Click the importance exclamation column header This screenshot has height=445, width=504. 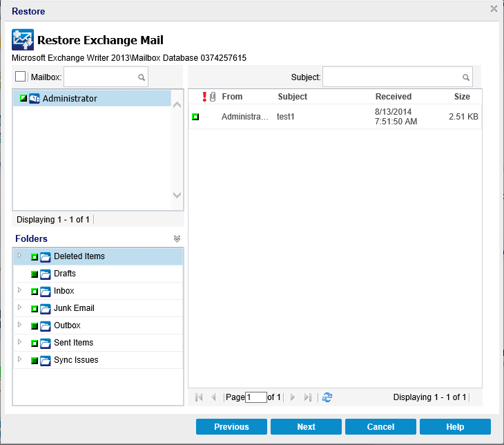(x=204, y=97)
